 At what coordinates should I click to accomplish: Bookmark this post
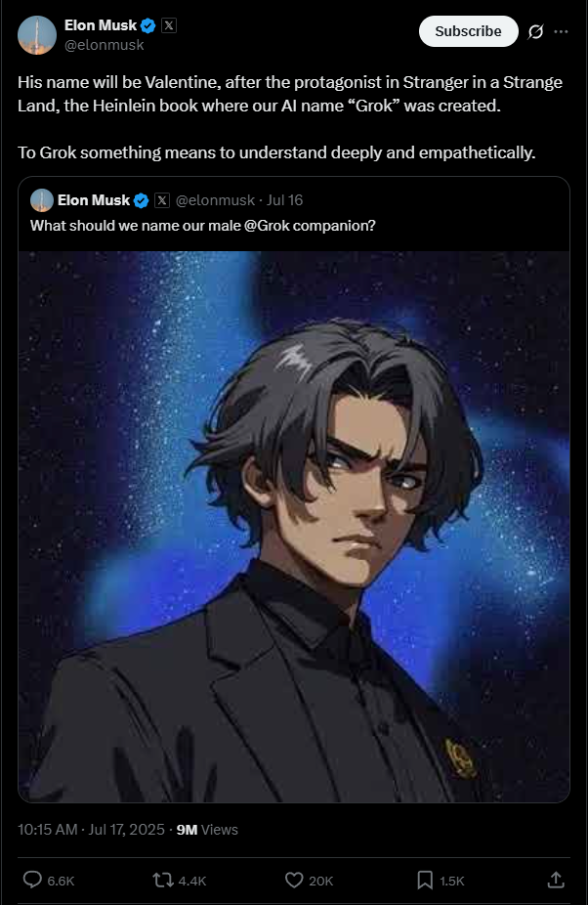[425, 881]
